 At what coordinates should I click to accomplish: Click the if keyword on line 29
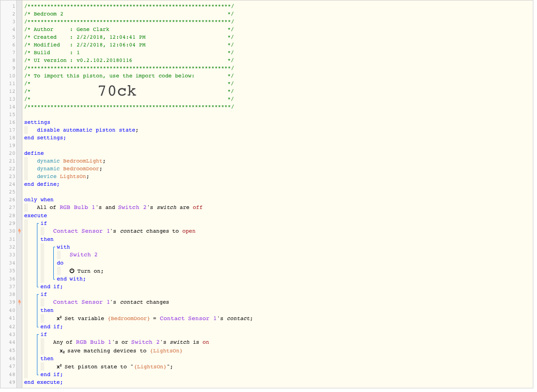point(44,224)
